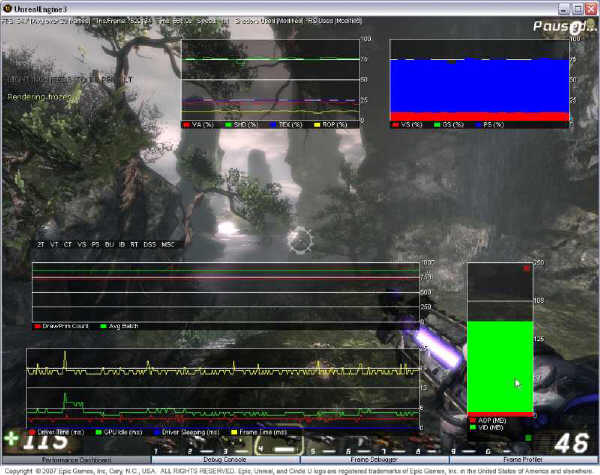Click the Avg Batch legend swatch
This screenshot has height=475, width=600.
tap(103, 326)
